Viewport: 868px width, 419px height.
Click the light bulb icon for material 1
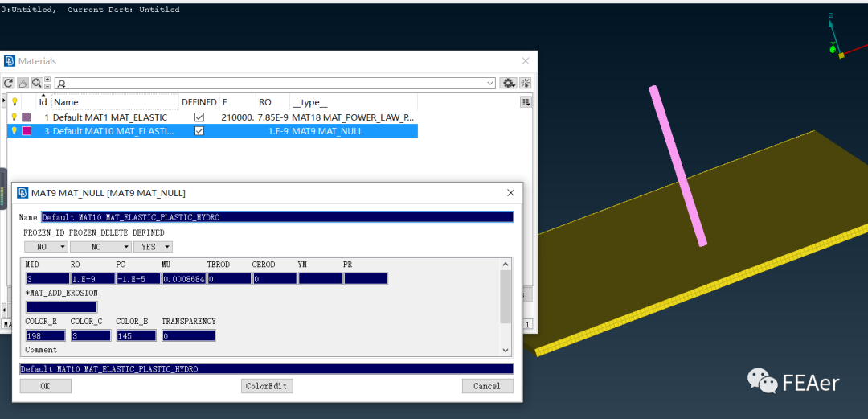point(14,117)
